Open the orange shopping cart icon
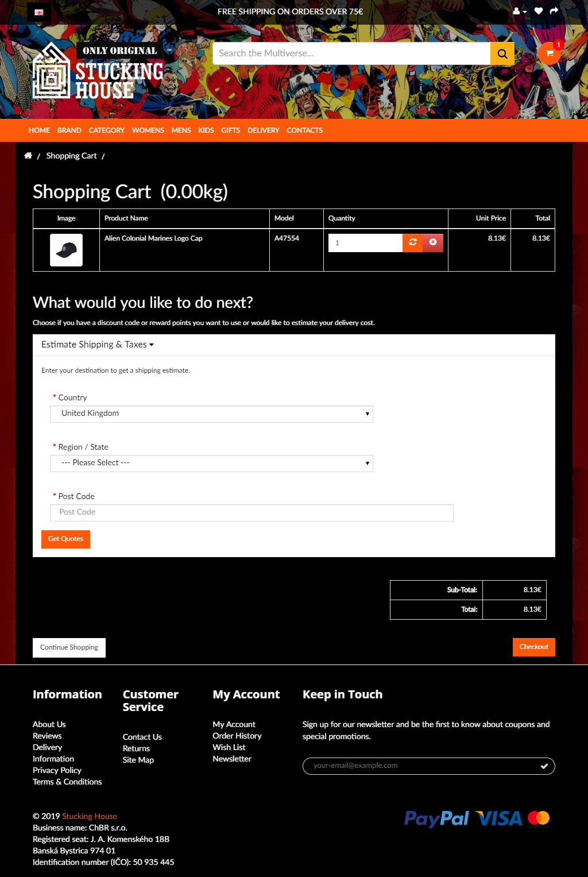 tap(550, 53)
